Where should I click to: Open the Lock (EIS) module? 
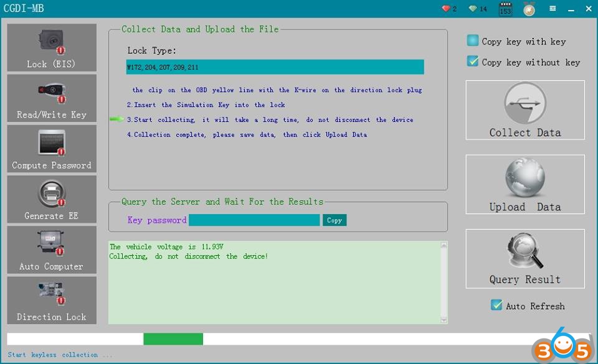[52, 48]
